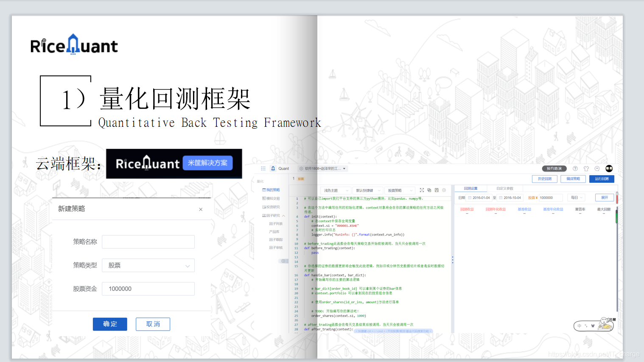Screen dimensions: 644x362
Task: Open the user avatar menu
Action: [x=609, y=168]
